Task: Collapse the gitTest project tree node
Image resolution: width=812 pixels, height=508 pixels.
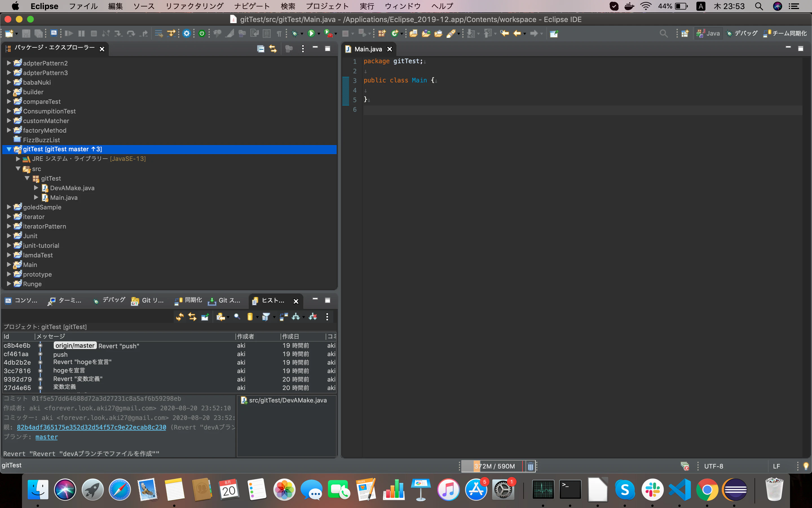Action: pos(9,149)
